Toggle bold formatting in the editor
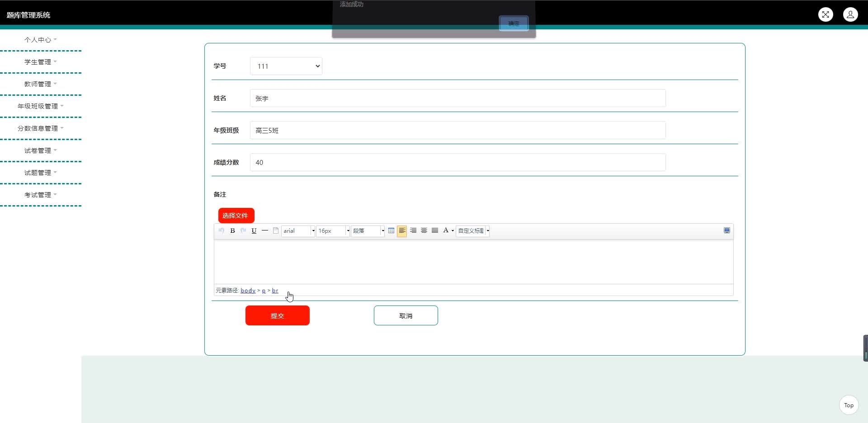Screen dimensions: 868x423 point(232,231)
